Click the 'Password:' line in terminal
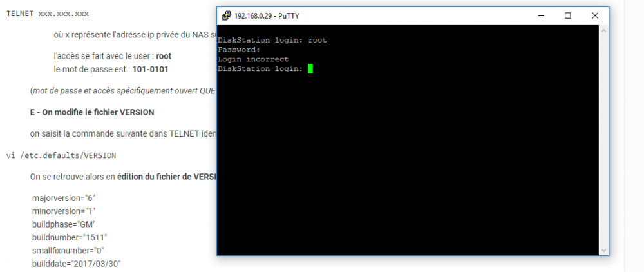The image size is (644, 272). point(239,50)
